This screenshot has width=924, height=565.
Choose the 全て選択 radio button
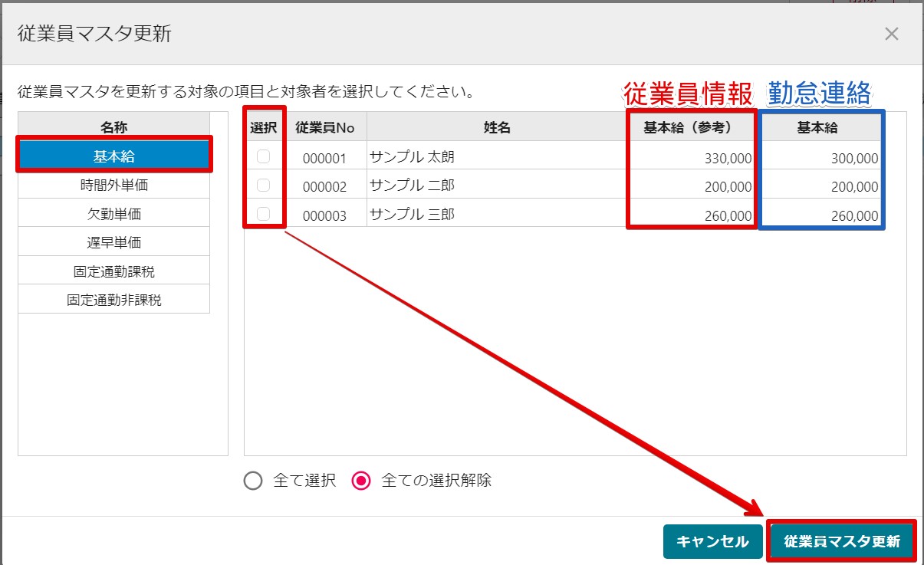tap(253, 481)
